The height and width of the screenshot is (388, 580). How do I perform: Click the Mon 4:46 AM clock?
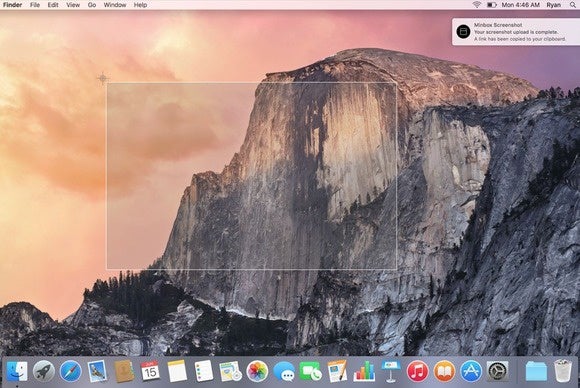520,5
